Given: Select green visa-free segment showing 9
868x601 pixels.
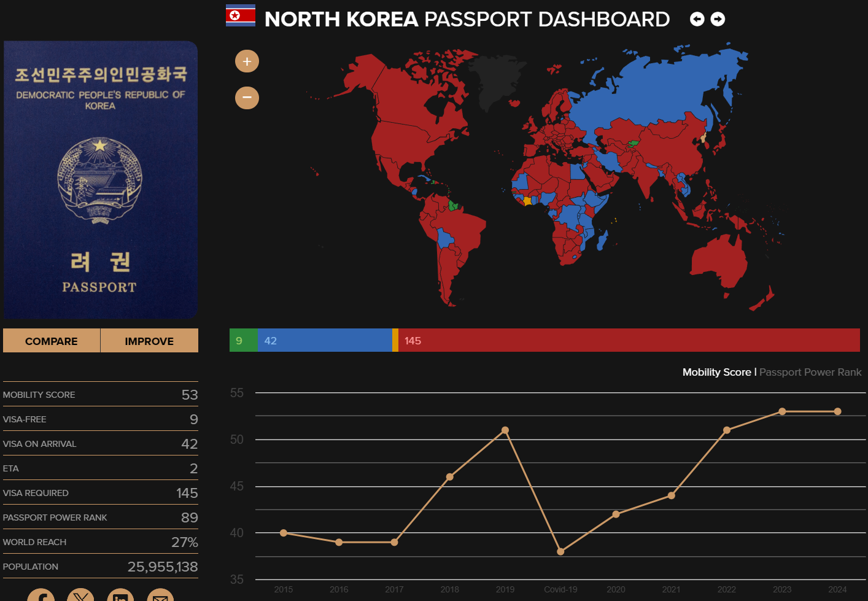Looking at the screenshot, I should pos(243,340).
